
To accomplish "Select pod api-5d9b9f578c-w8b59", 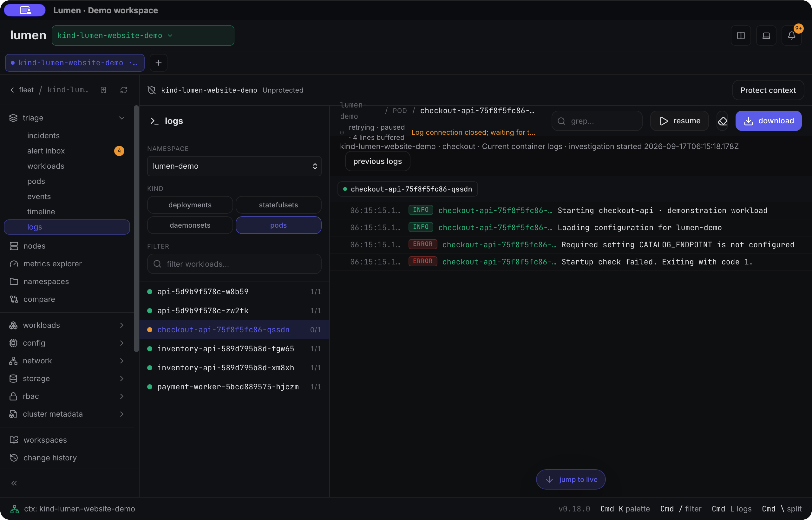I will pos(234,292).
